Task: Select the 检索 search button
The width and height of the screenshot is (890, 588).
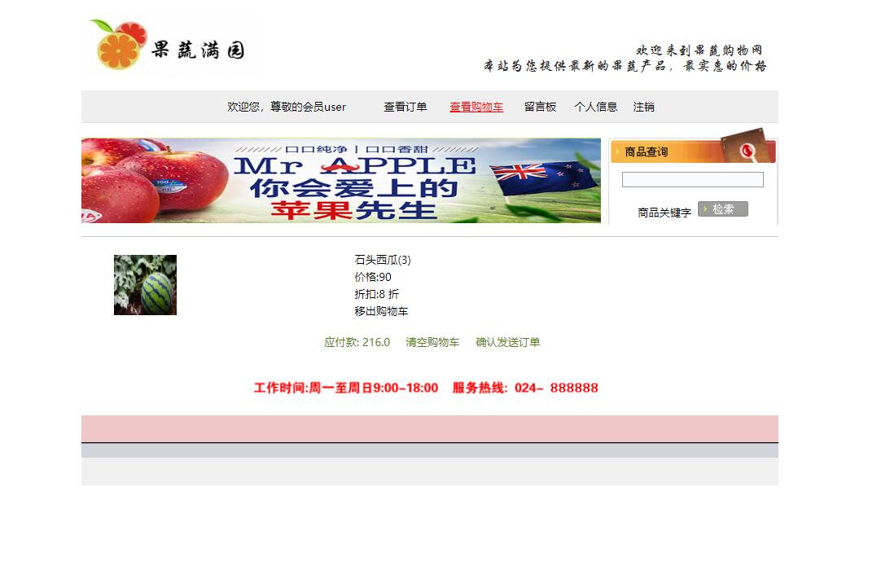Action: pos(723,208)
